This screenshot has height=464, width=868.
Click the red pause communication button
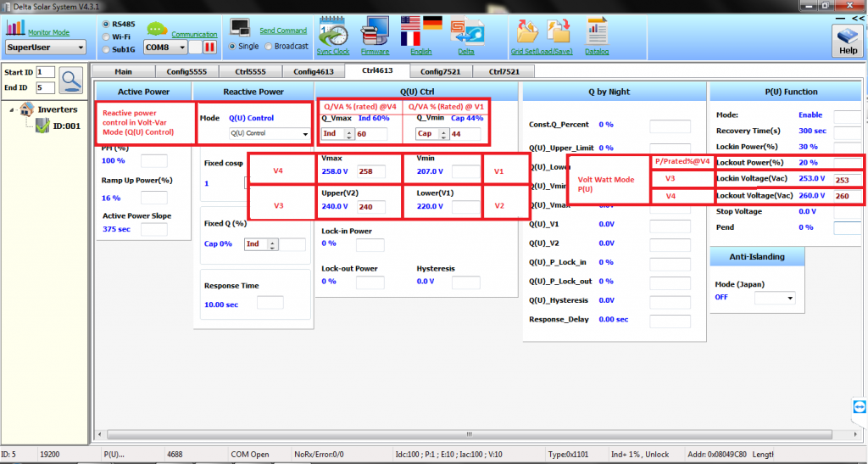(x=209, y=47)
